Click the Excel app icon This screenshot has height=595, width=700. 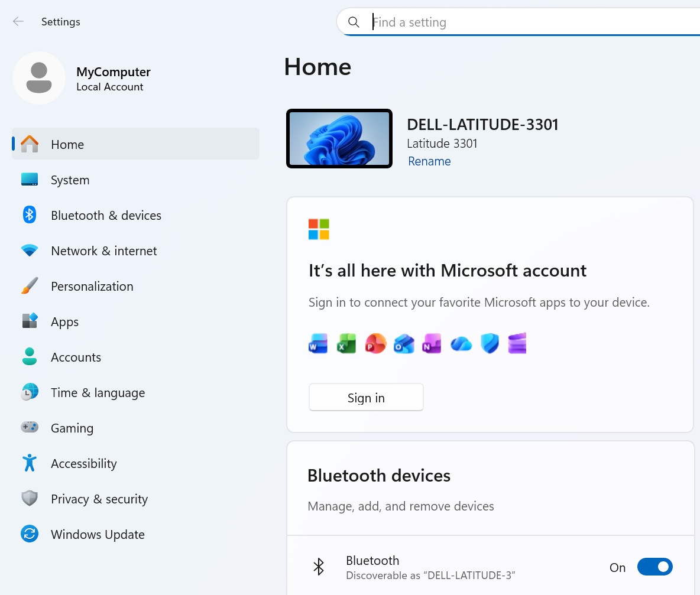[x=346, y=344]
